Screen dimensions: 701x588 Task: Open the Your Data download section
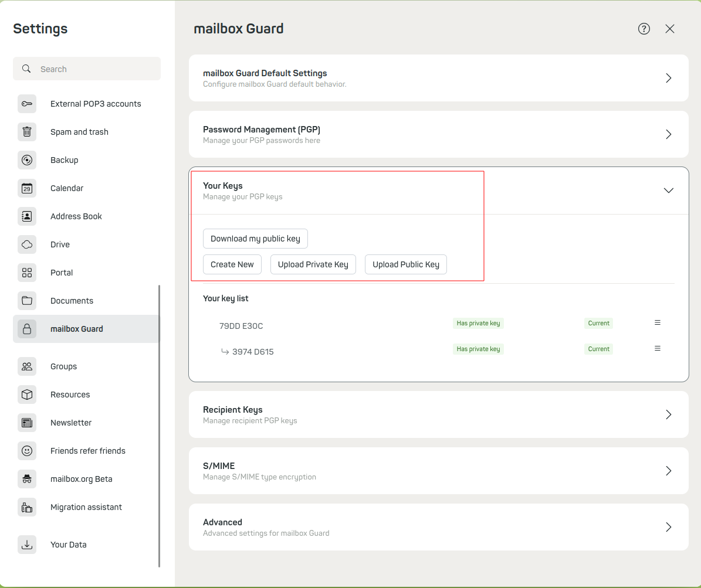point(68,545)
